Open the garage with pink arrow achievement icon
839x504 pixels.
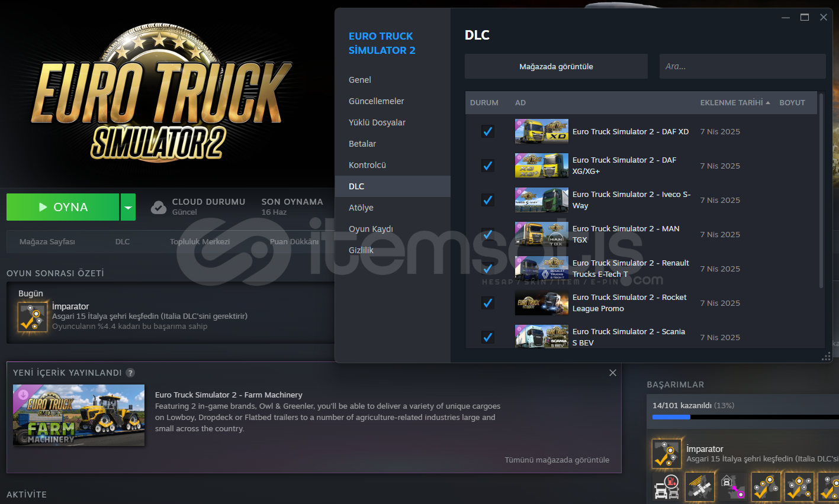click(x=733, y=487)
